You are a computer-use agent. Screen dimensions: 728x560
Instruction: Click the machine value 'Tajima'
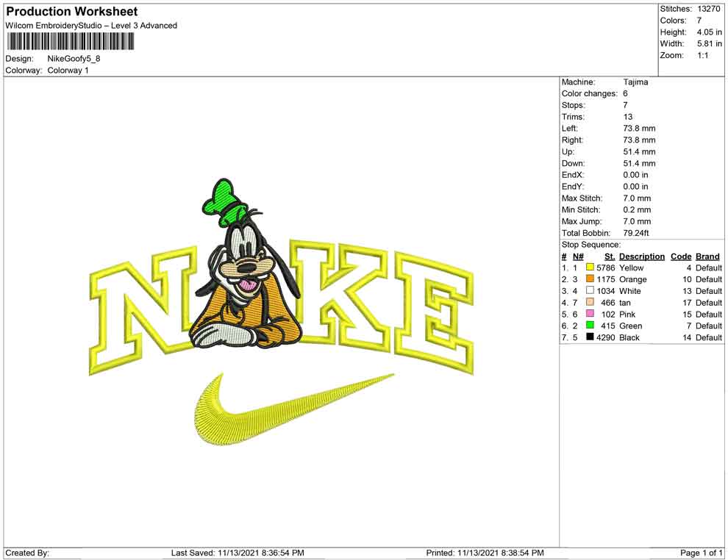635,82
